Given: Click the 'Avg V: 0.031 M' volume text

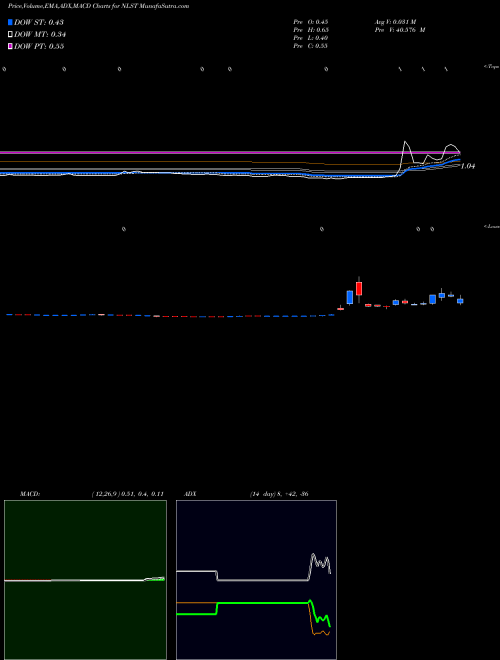Looking at the screenshot, I should click(x=395, y=22).
